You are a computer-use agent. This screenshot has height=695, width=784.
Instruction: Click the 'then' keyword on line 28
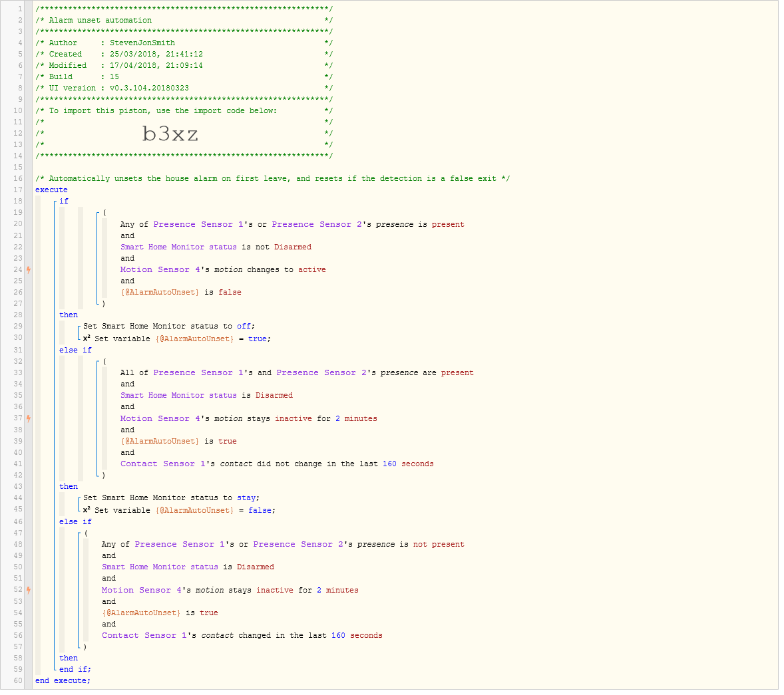(x=69, y=317)
